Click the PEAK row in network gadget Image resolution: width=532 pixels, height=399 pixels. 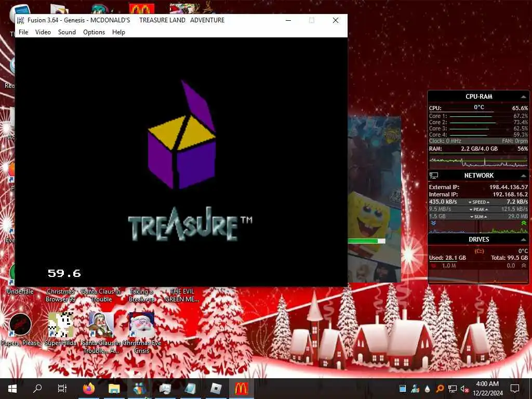[x=478, y=209]
